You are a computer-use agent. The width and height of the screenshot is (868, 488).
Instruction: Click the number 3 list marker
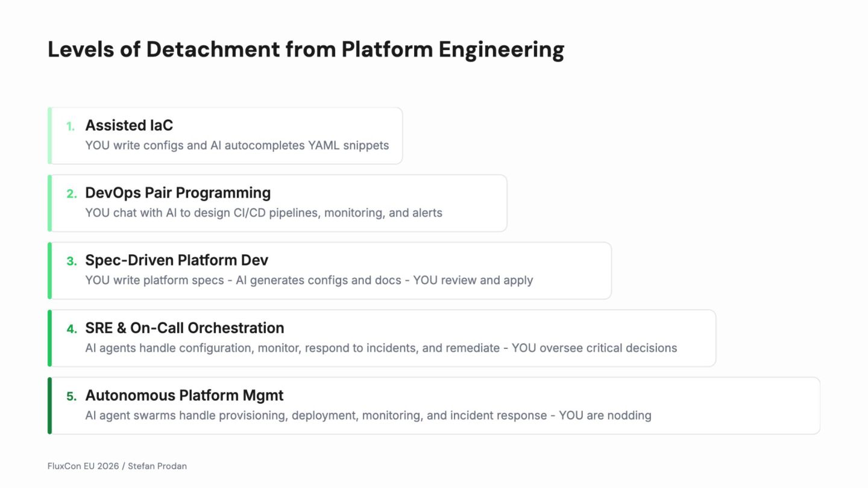click(71, 261)
